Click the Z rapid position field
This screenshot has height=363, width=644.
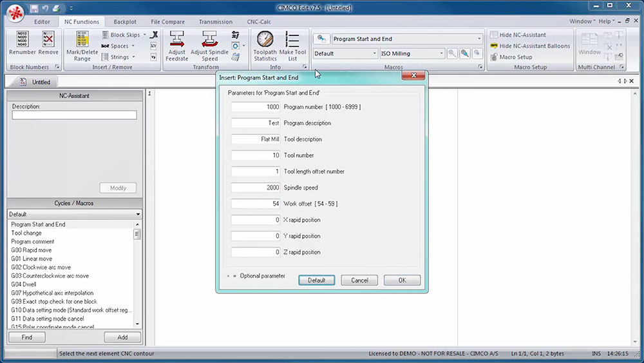(x=256, y=252)
